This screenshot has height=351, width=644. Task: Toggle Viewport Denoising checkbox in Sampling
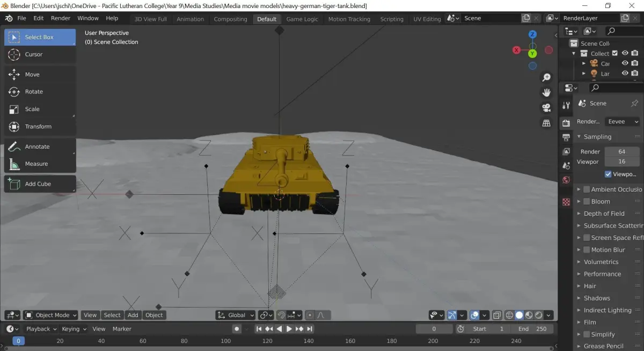pyautogui.click(x=608, y=174)
